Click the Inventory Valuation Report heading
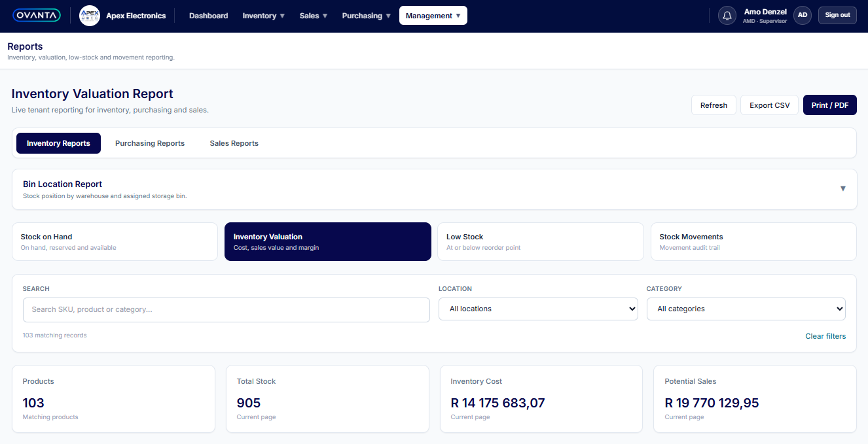Image resolution: width=868 pixels, height=444 pixels. tap(92, 94)
